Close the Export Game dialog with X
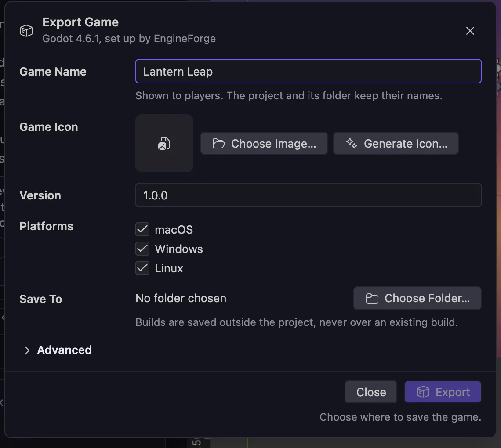Viewport: 501px width, 448px height. (470, 31)
